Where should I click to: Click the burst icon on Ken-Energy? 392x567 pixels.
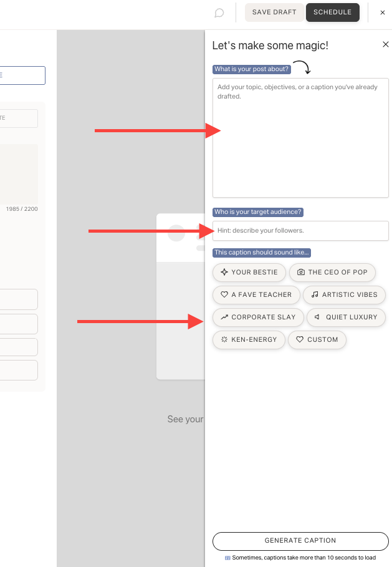point(224,339)
